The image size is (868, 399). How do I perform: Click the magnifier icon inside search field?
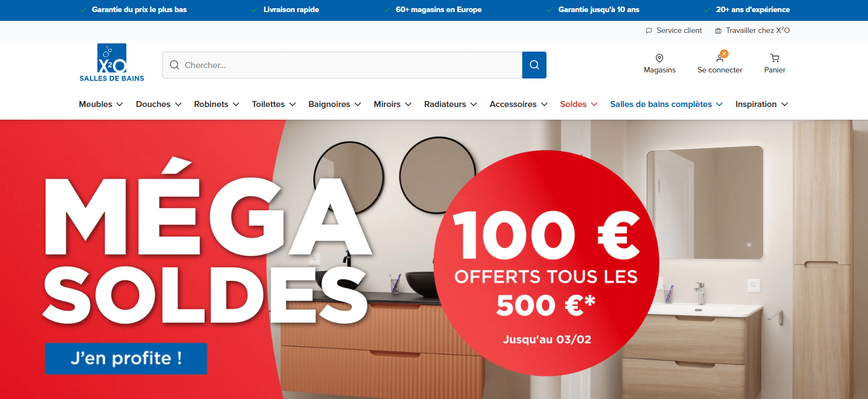174,65
